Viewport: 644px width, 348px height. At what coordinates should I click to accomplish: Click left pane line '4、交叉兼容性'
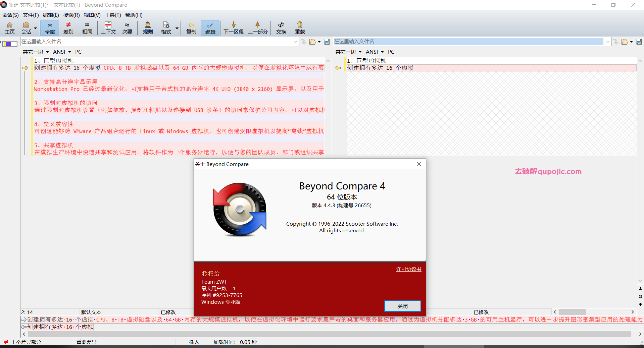pos(54,124)
